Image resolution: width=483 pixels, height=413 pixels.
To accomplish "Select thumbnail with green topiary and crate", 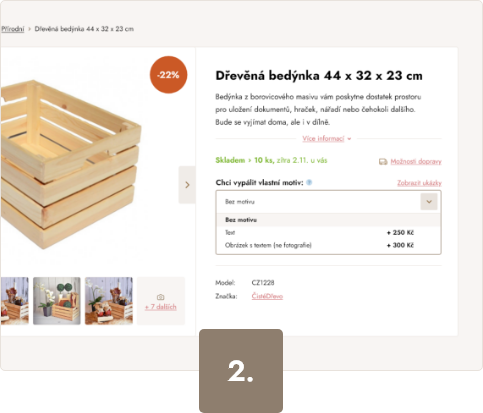I will [57, 301].
